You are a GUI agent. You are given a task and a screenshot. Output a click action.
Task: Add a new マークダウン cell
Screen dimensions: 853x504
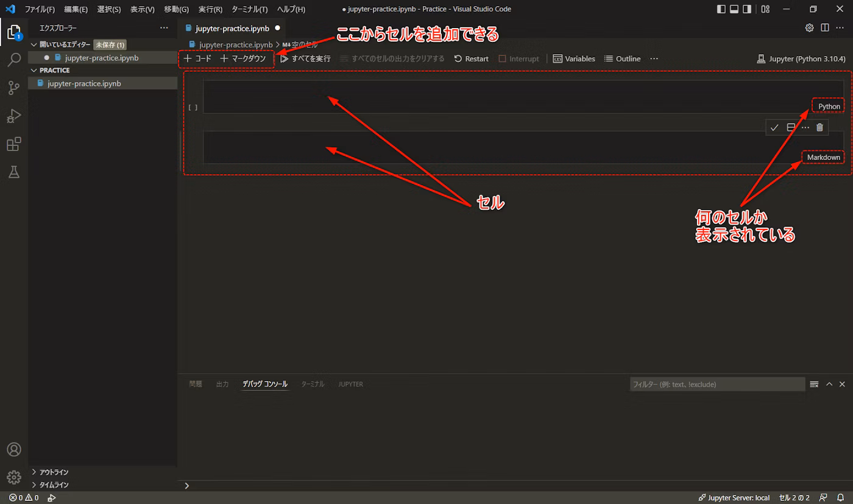[x=243, y=59]
